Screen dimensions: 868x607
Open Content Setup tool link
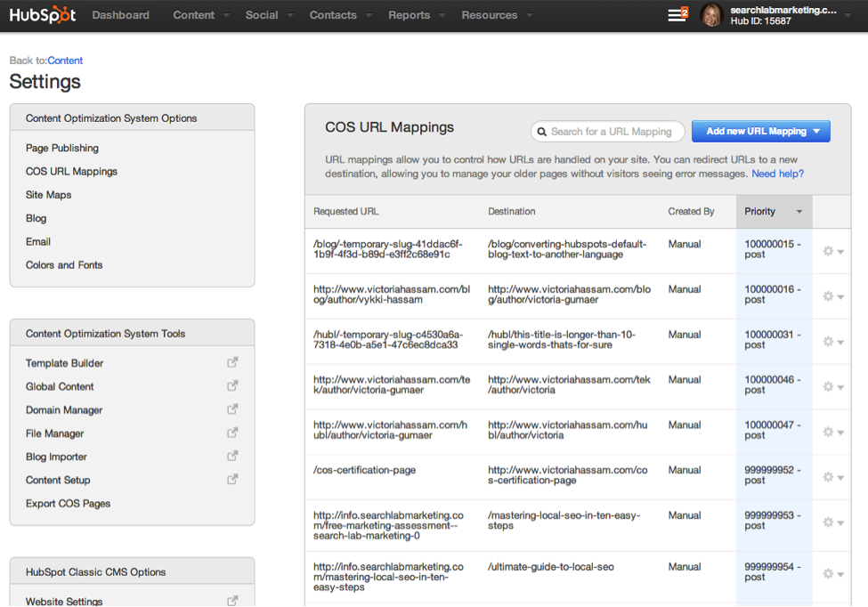tap(58, 480)
